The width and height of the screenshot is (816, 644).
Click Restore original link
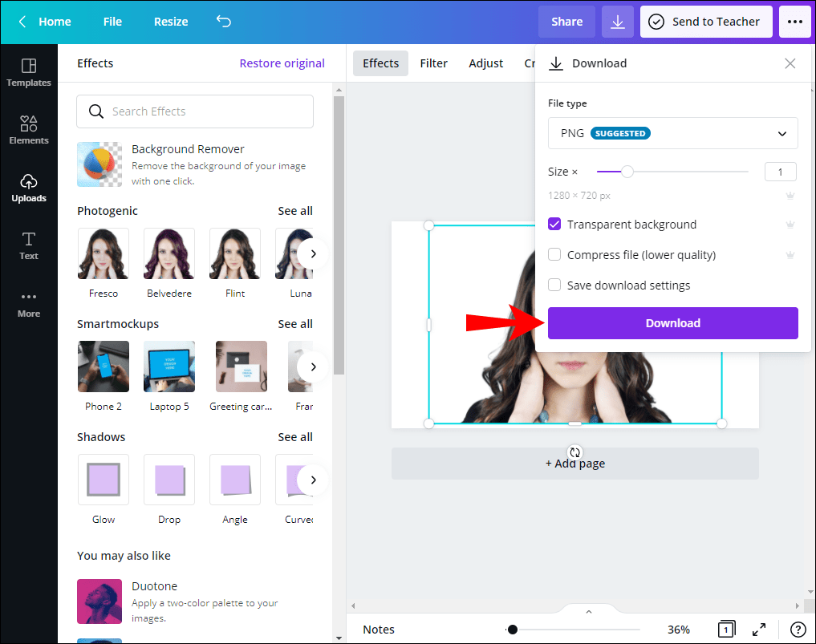[282, 63]
